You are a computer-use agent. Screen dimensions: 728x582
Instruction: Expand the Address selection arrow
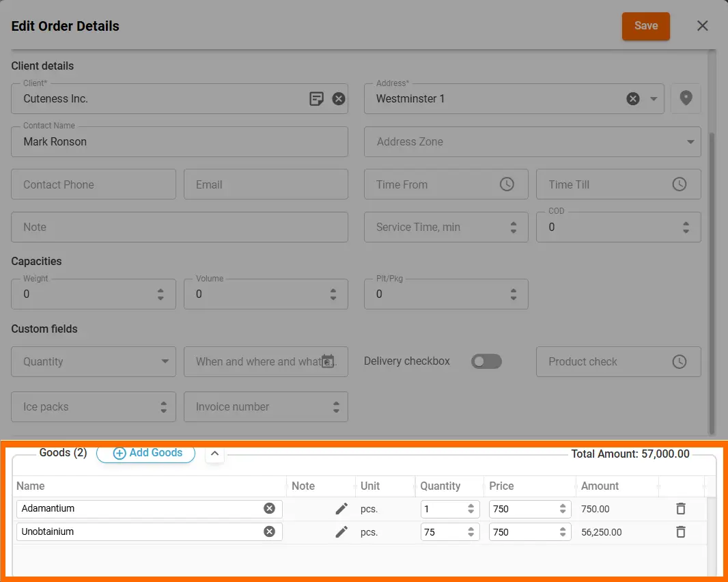(x=654, y=98)
